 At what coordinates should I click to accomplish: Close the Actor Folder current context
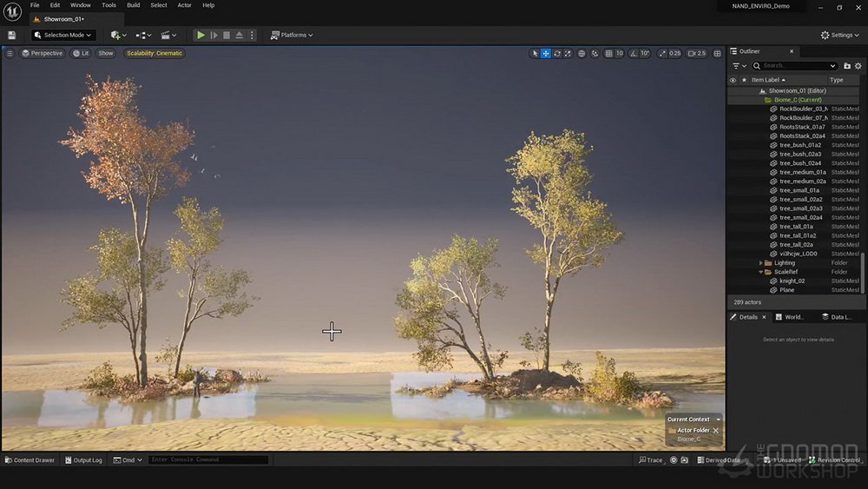point(716,430)
